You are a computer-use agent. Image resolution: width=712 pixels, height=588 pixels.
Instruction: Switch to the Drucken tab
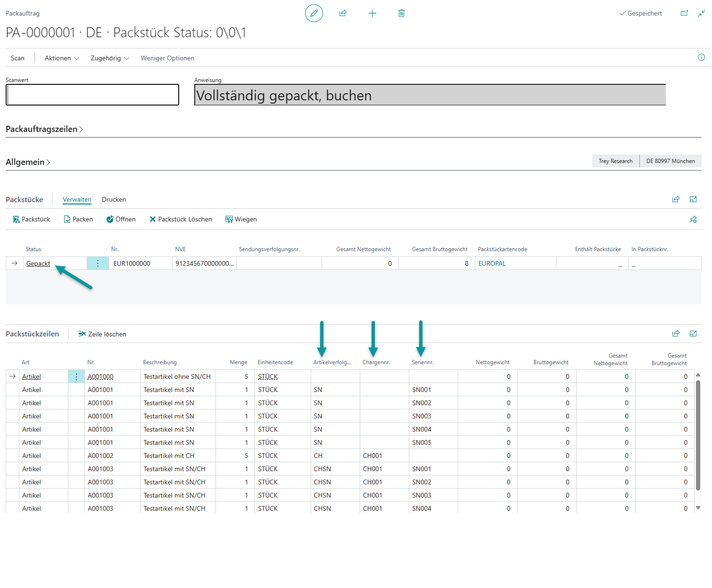click(x=114, y=199)
